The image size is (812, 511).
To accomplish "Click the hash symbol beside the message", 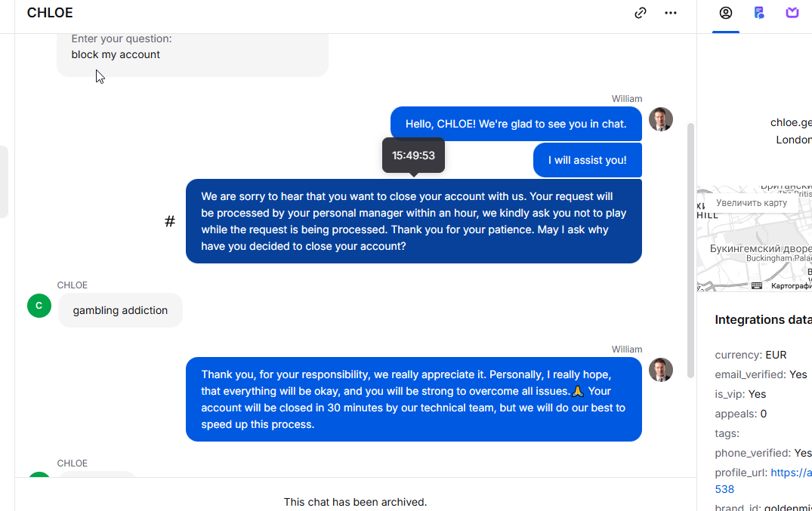I will pos(170,222).
